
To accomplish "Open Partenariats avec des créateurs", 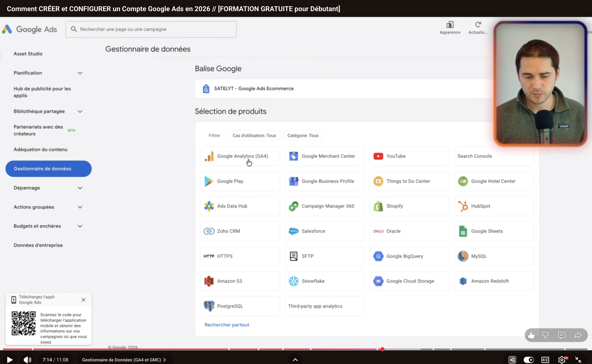I will click(38, 130).
